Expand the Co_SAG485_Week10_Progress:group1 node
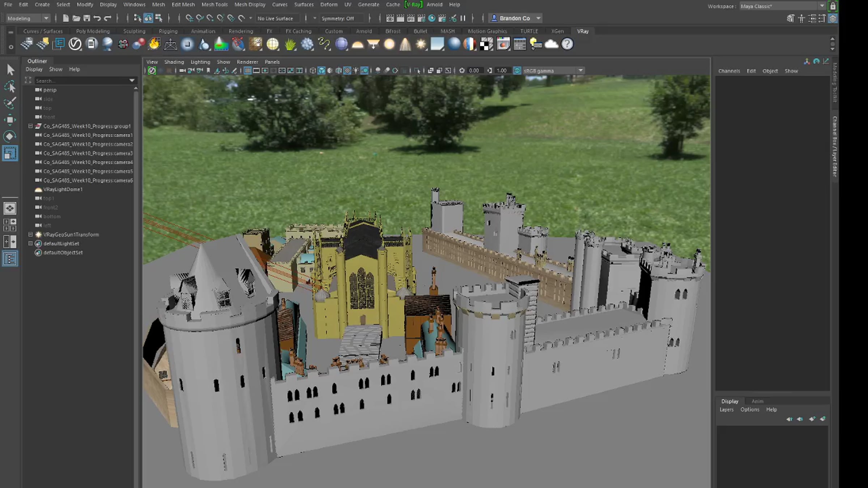This screenshot has height=488, width=868. click(31, 126)
